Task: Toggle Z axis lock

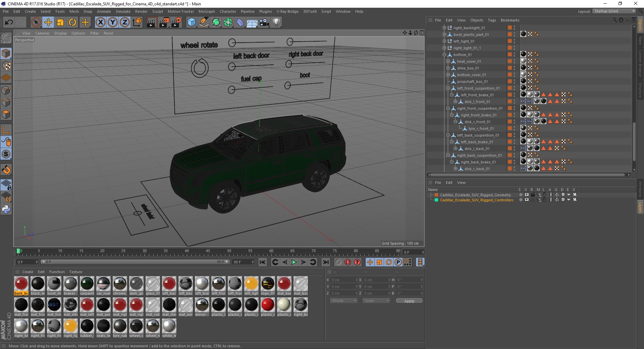Action: (125, 22)
